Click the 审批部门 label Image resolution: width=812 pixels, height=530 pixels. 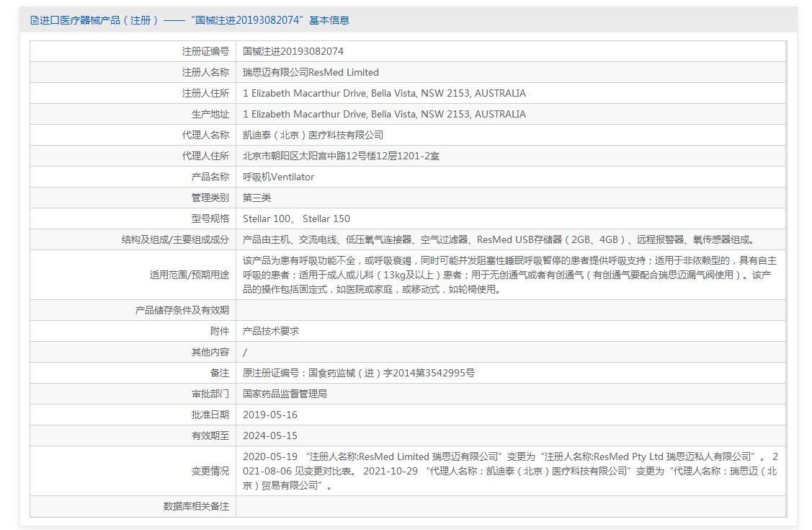(x=210, y=394)
